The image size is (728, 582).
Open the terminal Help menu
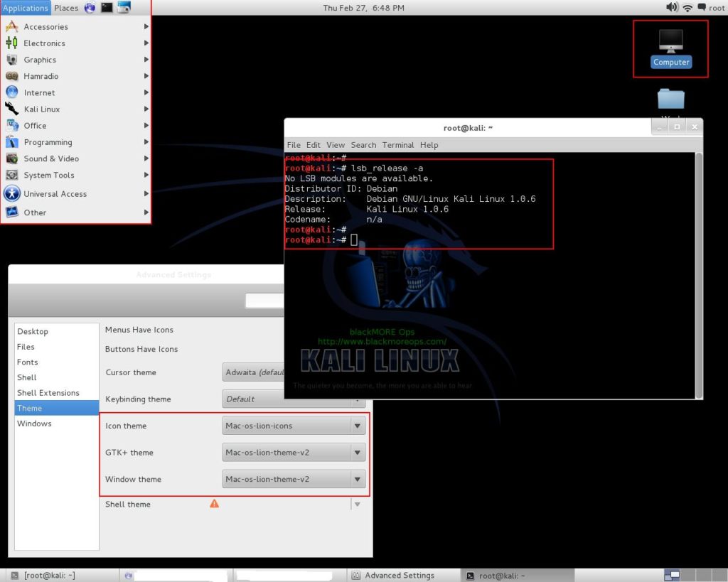pos(429,145)
